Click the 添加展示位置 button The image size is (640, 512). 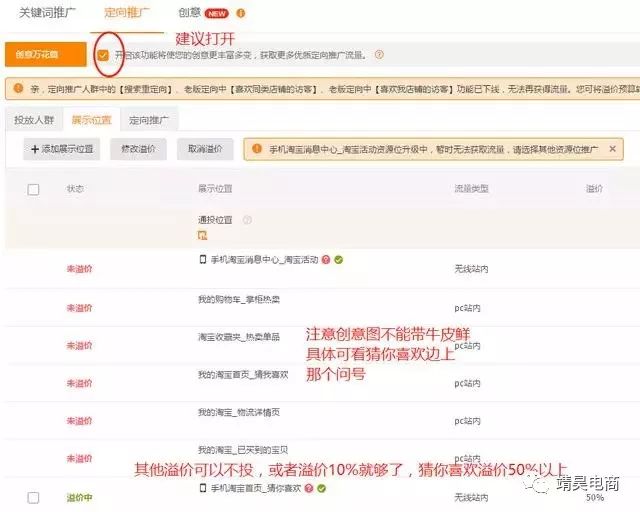point(62,149)
